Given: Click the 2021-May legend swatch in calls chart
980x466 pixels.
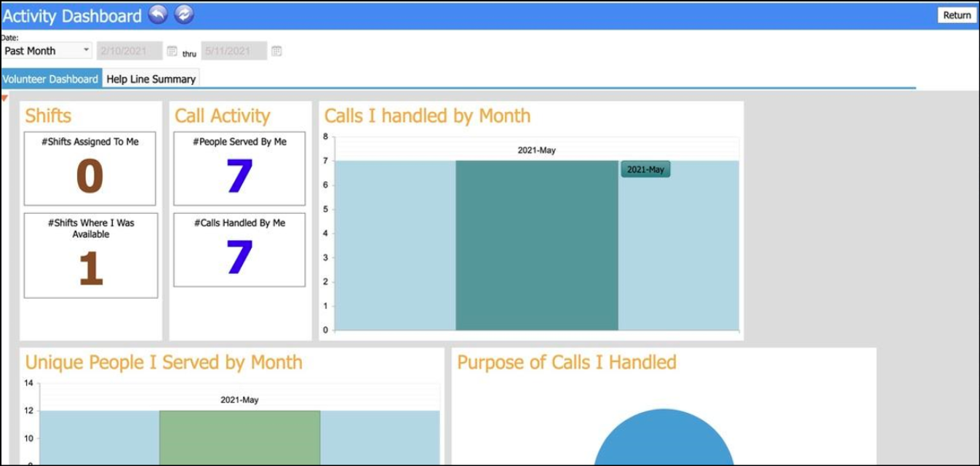Looking at the screenshot, I should [x=645, y=169].
